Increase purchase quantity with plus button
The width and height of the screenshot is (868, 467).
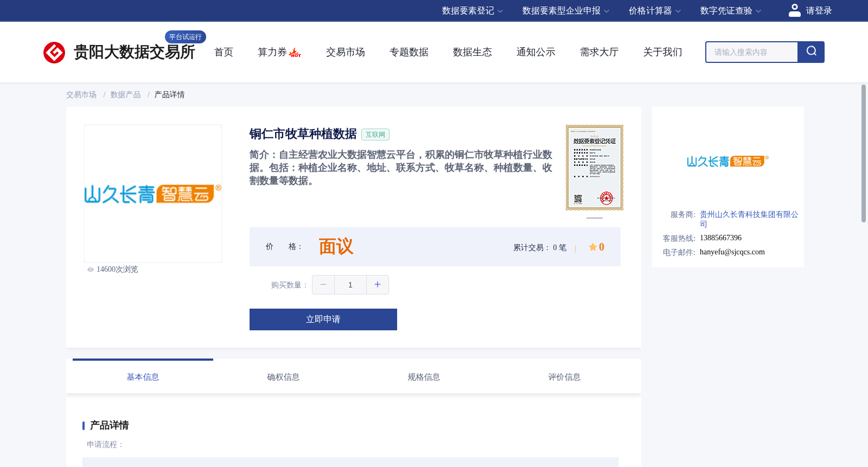(x=378, y=285)
